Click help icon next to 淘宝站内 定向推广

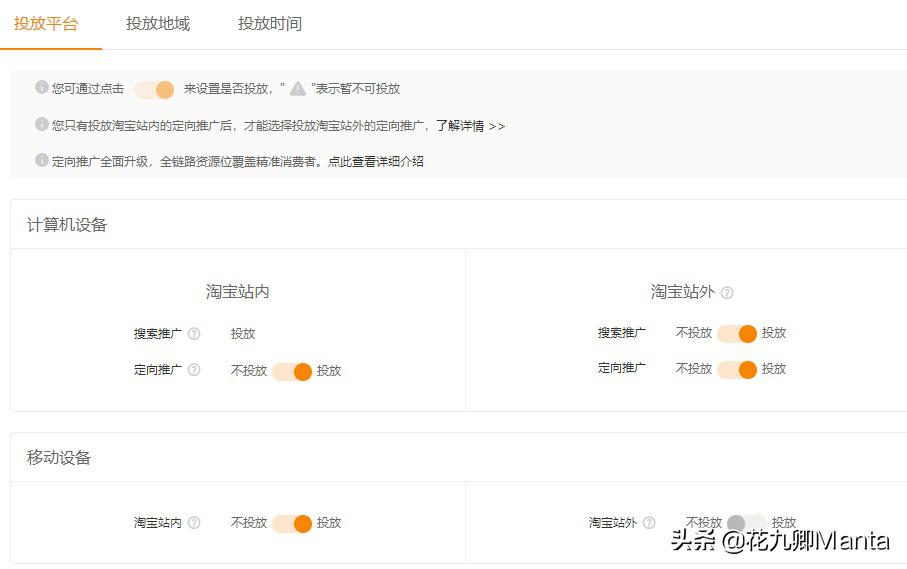(x=194, y=370)
